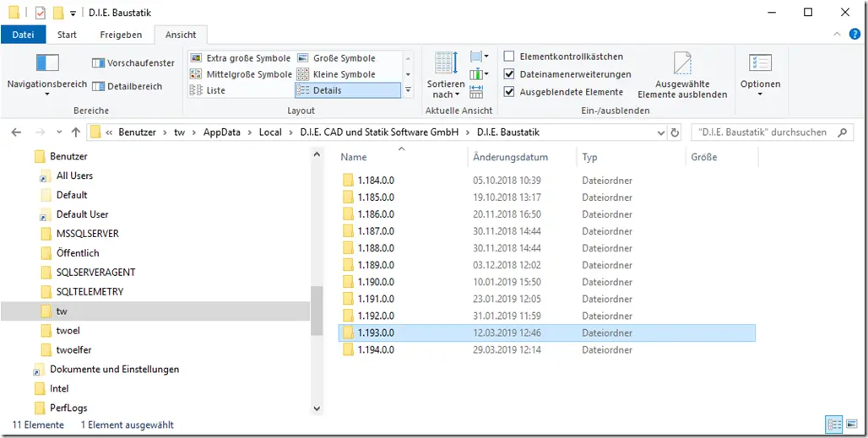
Task: Open the address bar history dropdown
Action: click(x=660, y=132)
